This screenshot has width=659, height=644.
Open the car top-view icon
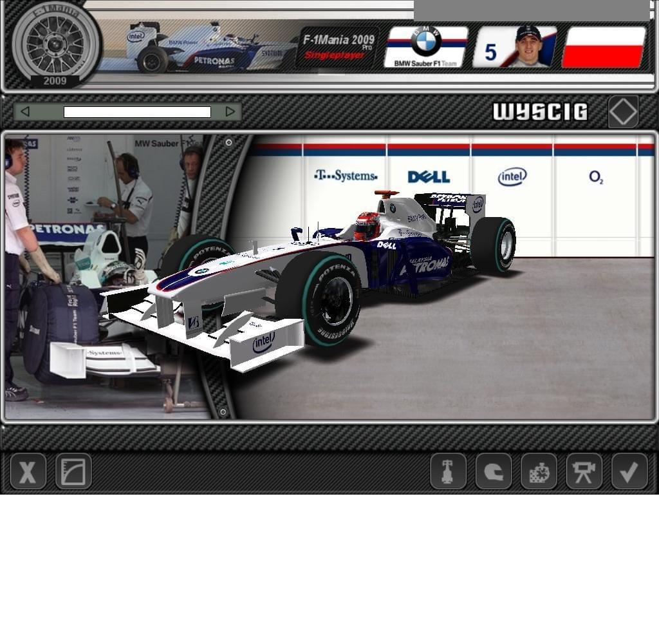point(448,471)
